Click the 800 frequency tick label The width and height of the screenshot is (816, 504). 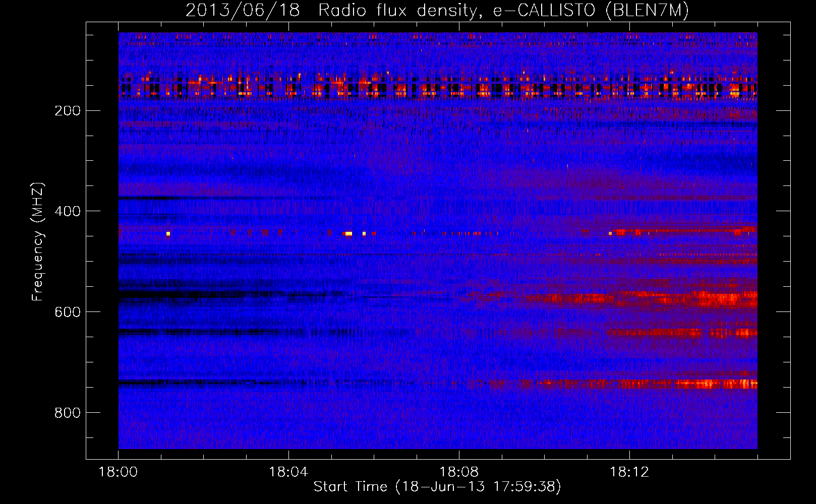68,413
